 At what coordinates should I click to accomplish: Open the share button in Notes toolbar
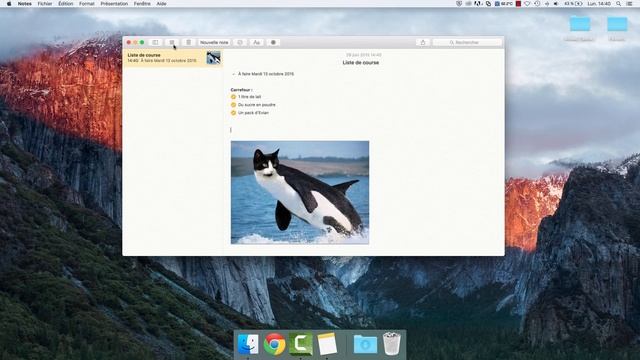[423, 42]
